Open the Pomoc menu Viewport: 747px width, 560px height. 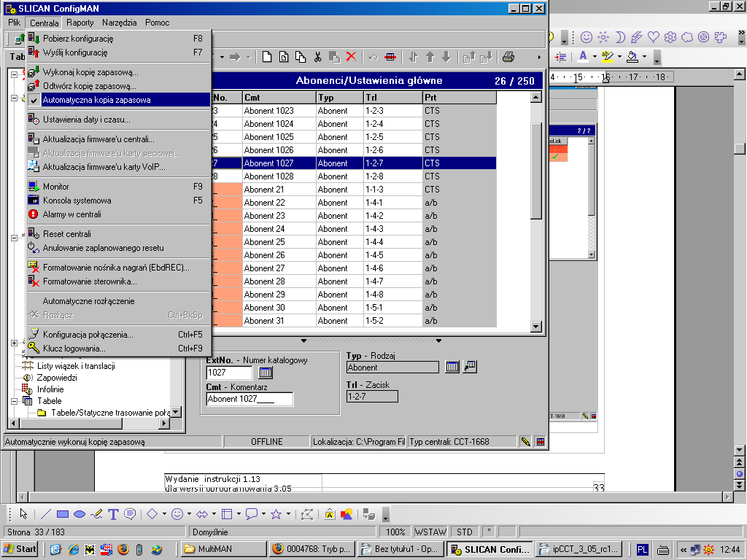158,23
